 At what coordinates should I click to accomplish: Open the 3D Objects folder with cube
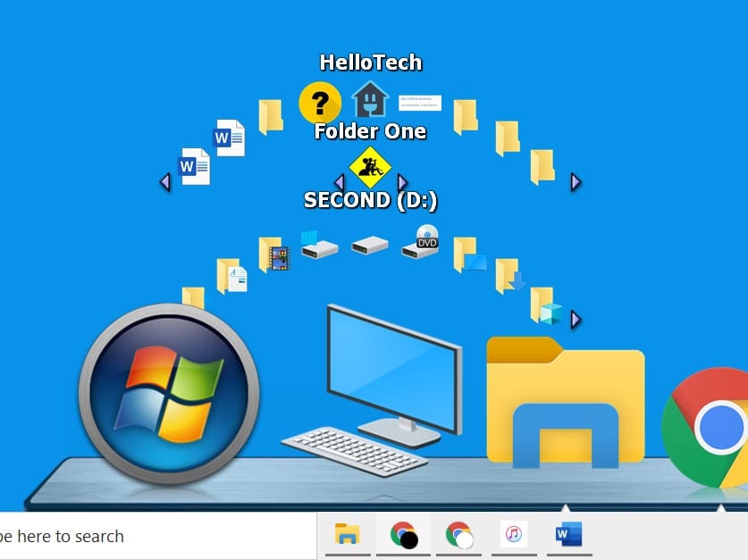click(544, 306)
